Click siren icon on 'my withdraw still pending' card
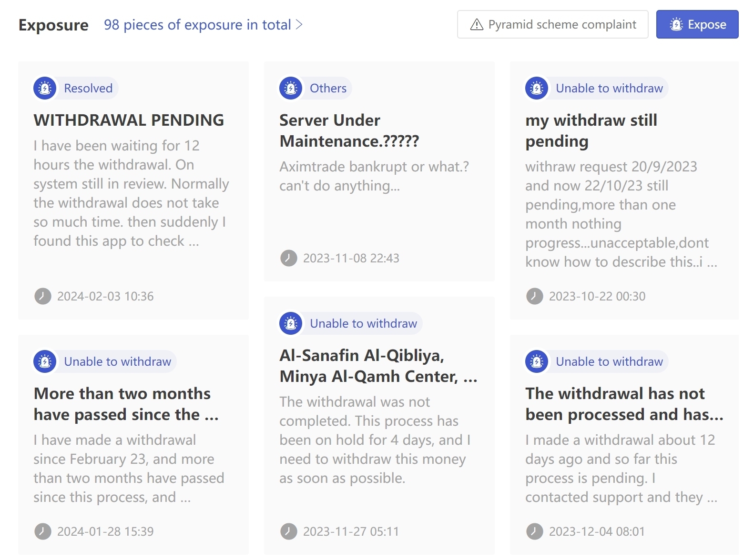The width and height of the screenshot is (754, 560). point(537,88)
